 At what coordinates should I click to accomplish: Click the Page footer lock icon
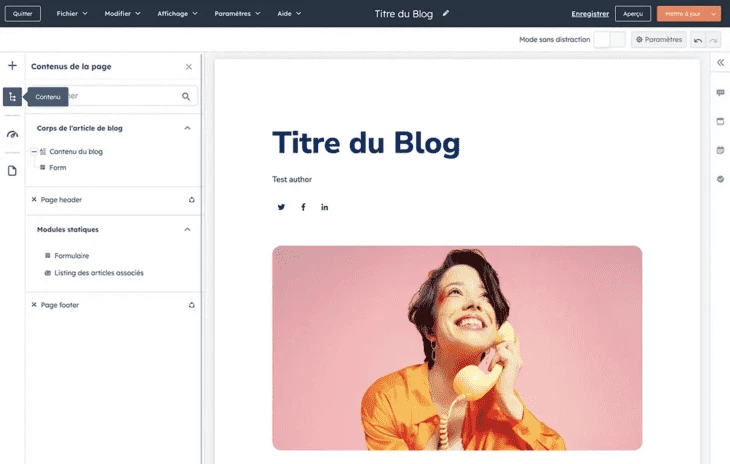(x=191, y=305)
